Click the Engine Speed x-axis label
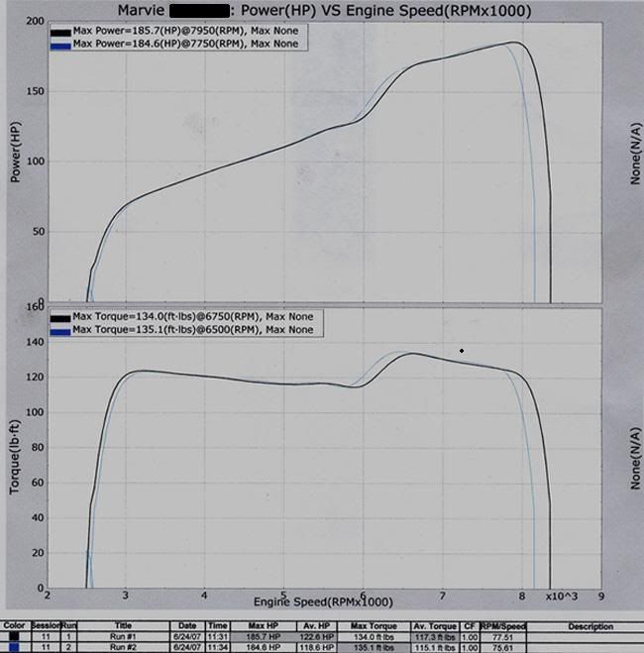 pos(322,601)
